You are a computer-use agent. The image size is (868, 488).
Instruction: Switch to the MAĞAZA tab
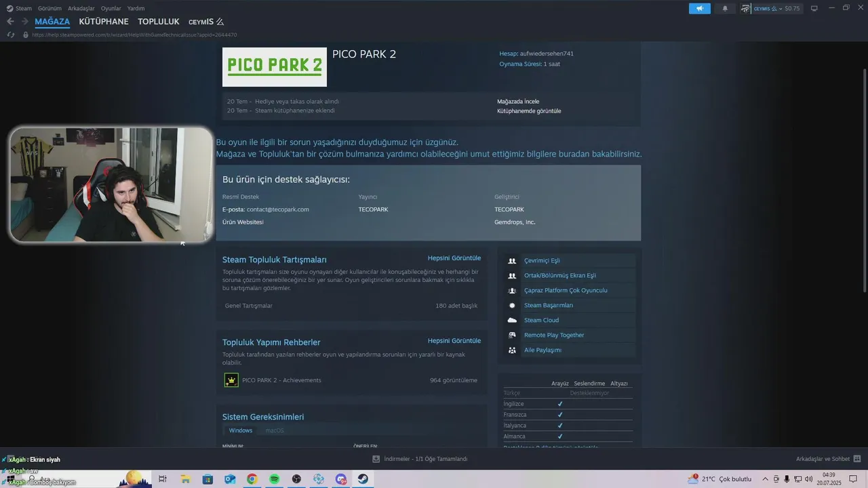(x=52, y=22)
